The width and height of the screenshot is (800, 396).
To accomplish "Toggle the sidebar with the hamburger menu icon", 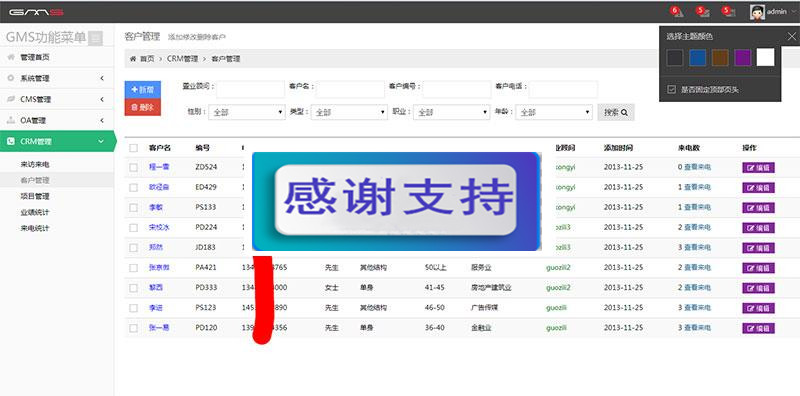I will 95,38.
